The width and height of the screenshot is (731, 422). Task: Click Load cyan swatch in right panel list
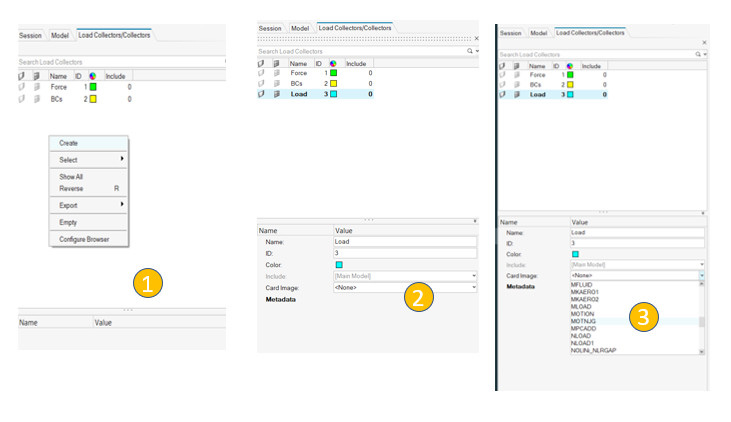tap(570, 94)
